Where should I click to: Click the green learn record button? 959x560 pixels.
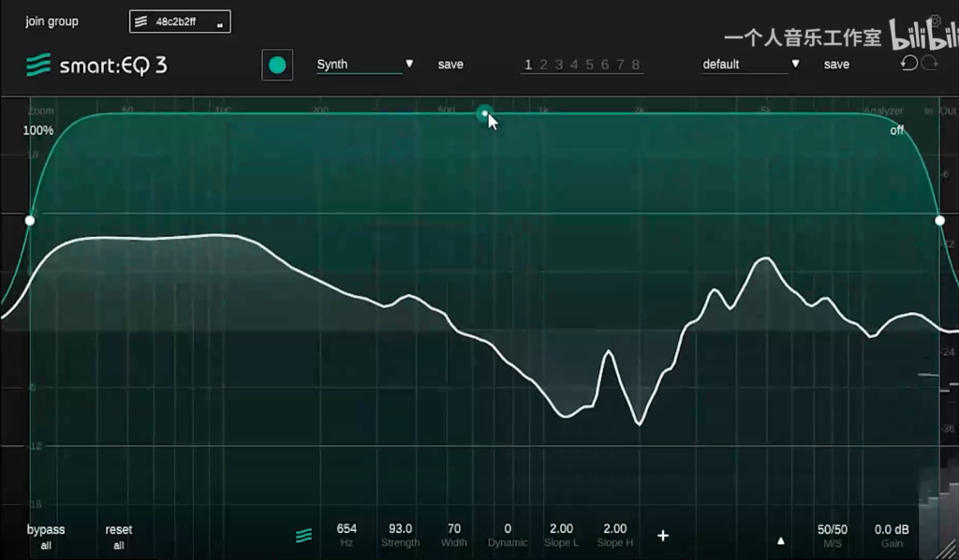click(277, 65)
